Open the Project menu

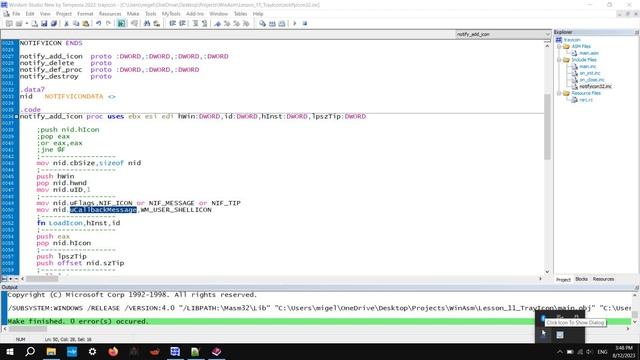pyautogui.click(x=64, y=14)
